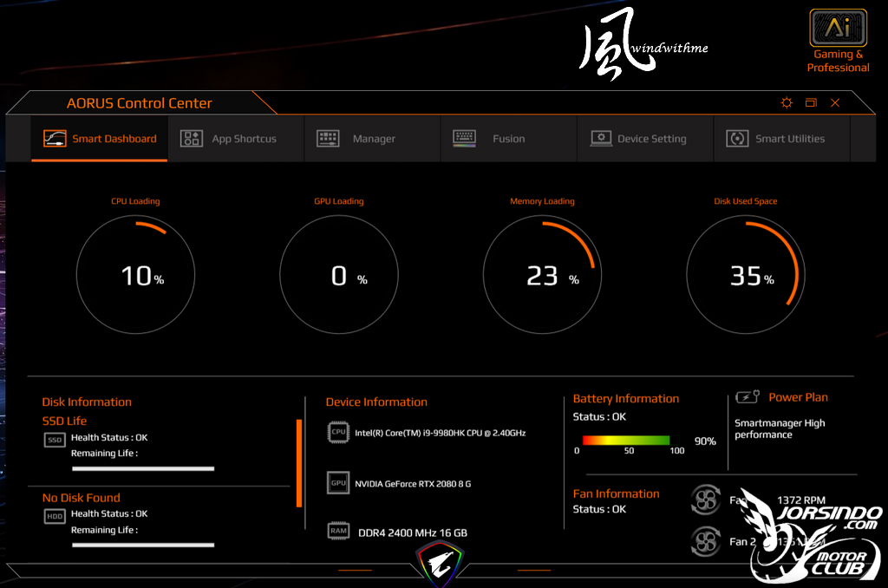Close the AORUS Control Center window
This screenshot has width=888, height=588.
pos(835,102)
